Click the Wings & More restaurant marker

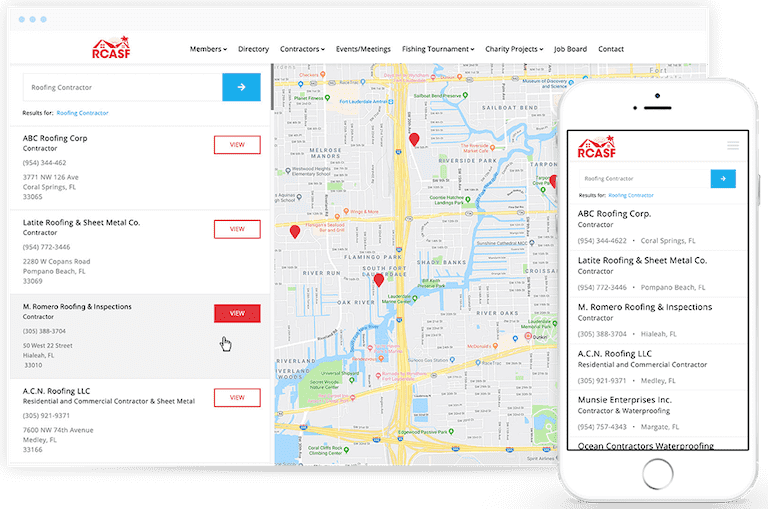[346, 211]
